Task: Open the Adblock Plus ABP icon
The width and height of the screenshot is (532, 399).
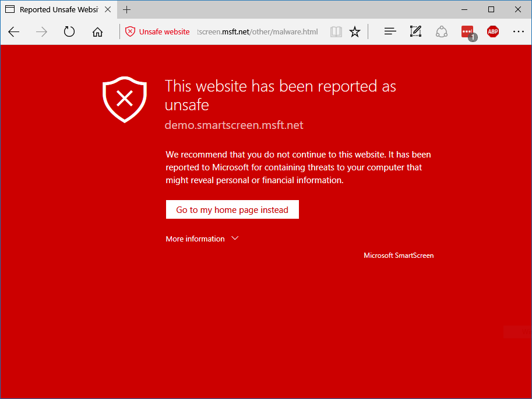Action: pos(492,32)
